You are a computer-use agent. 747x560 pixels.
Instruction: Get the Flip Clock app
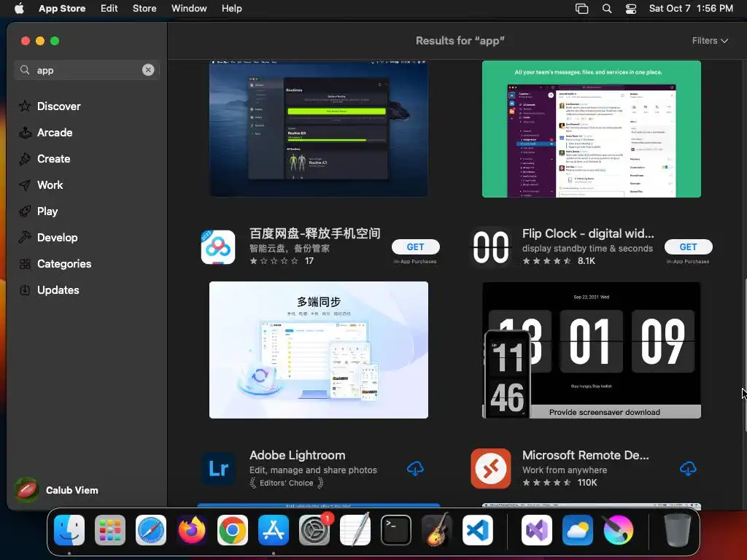(x=689, y=246)
